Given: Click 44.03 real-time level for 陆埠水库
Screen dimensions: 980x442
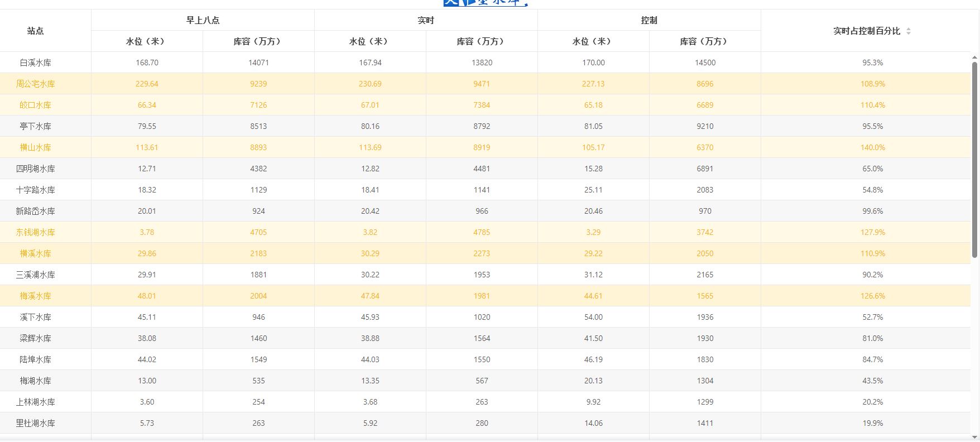Looking at the screenshot, I should pyautogui.click(x=370, y=359).
